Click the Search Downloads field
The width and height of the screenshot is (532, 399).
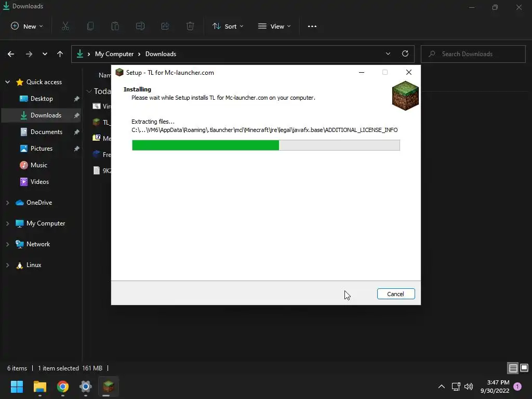(x=473, y=54)
